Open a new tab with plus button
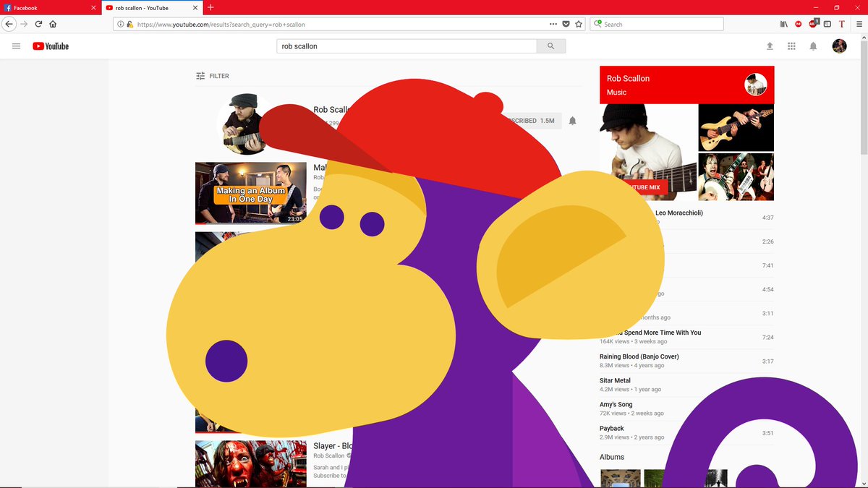 click(x=210, y=7)
